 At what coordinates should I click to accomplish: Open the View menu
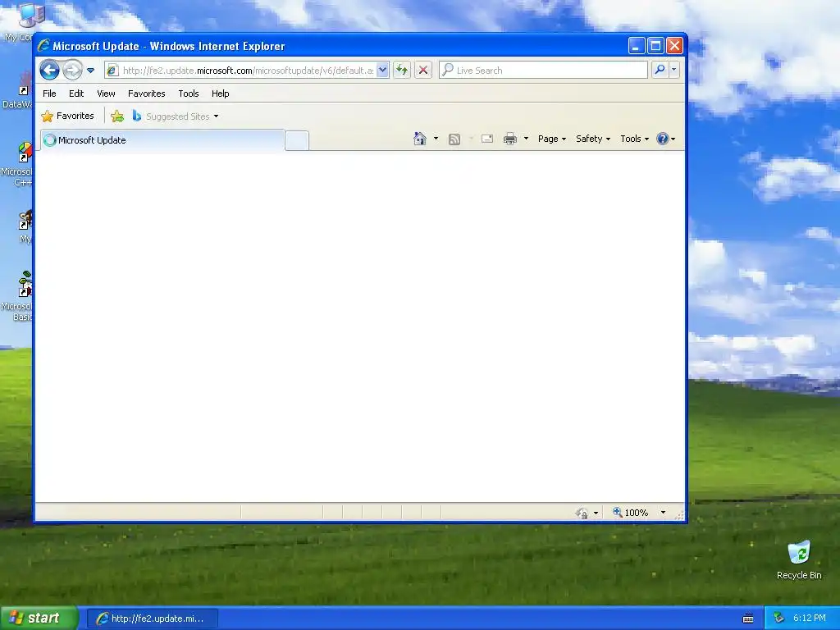coord(106,94)
